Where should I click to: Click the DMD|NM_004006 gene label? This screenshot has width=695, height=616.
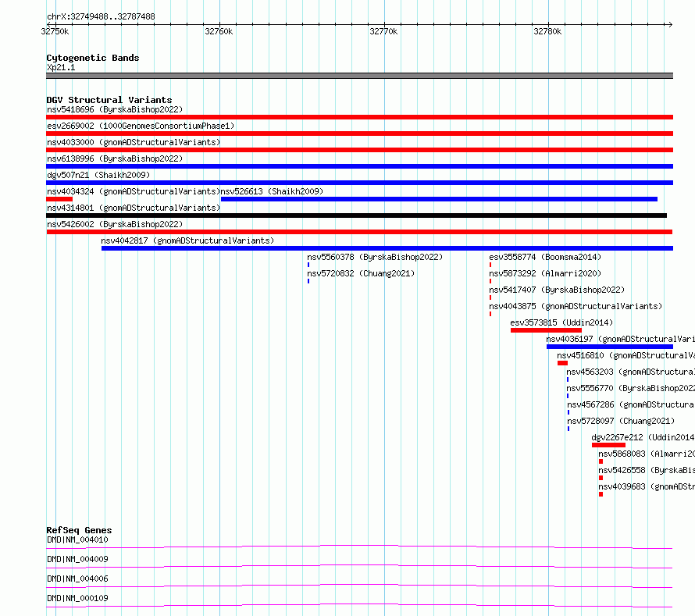[77, 579]
